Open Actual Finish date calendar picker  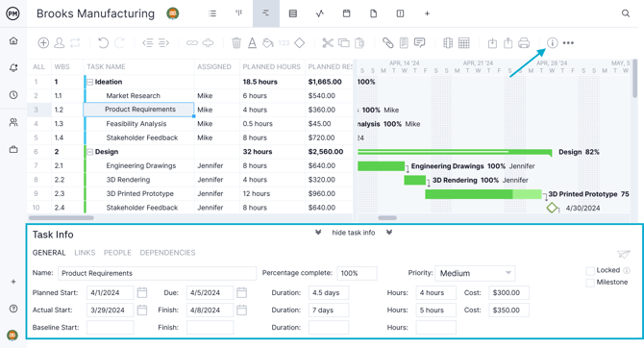(242, 310)
